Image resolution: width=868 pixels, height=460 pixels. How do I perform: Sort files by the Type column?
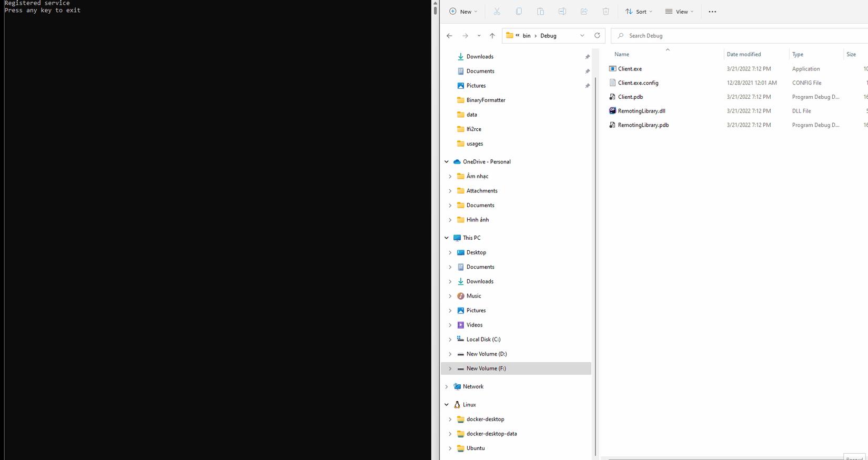click(x=816, y=54)
